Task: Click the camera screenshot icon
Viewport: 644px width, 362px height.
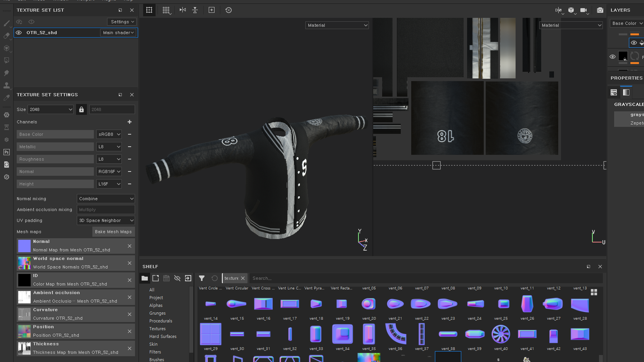Action: point(600,10)
